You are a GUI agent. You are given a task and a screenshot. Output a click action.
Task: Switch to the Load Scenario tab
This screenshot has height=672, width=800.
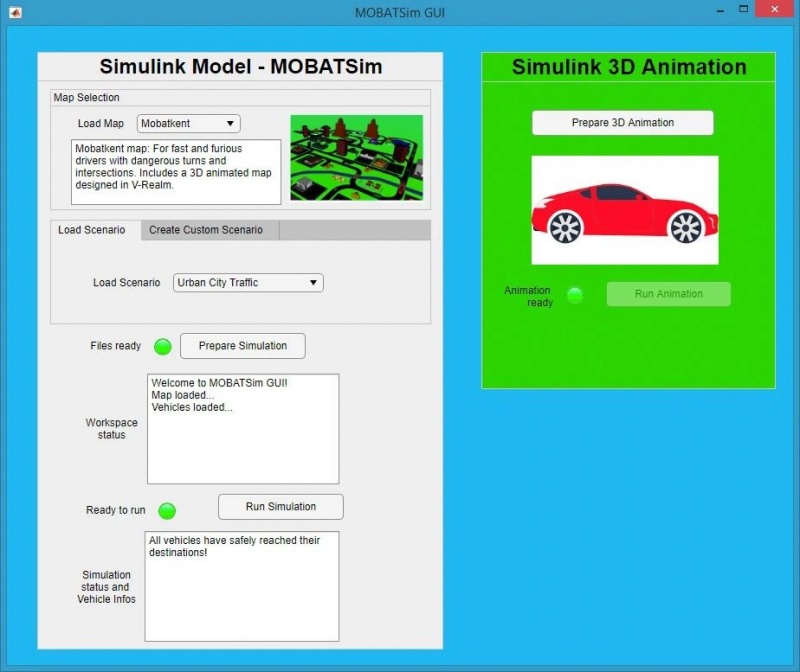tap(92, 230)
